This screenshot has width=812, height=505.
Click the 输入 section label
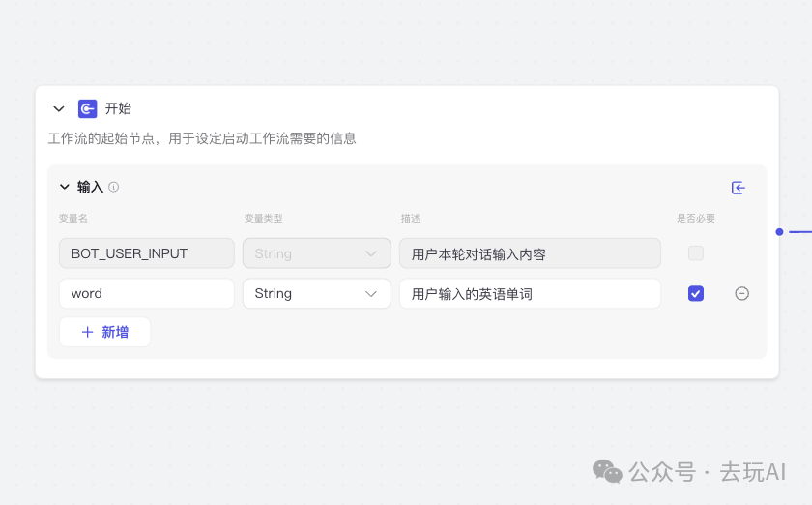[90, 187]
